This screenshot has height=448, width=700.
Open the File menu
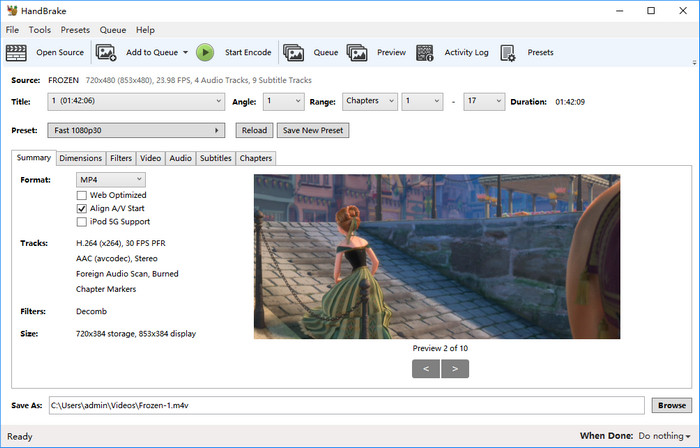(x=12, y=30)
